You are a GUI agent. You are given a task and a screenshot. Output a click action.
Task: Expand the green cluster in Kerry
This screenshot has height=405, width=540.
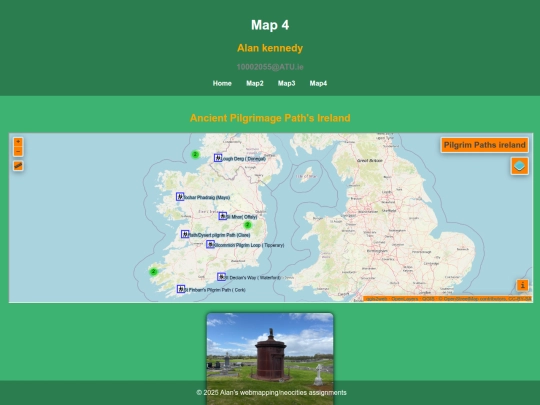click(154, 272)
